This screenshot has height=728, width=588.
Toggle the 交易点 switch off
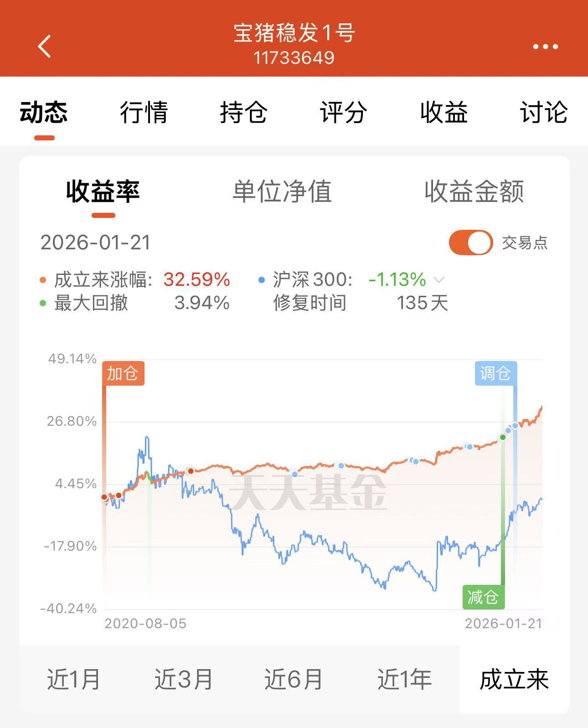click(x=470, y=243)
